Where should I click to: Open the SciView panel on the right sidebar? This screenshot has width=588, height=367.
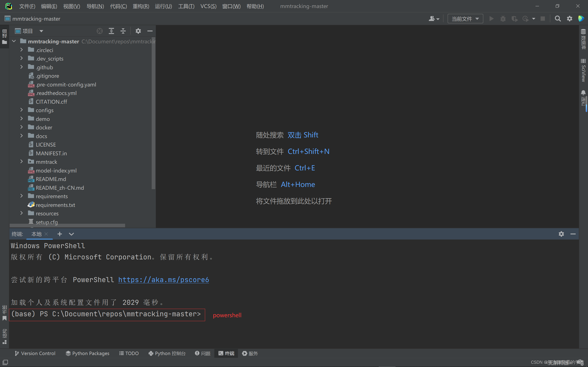tap(583, 70)
